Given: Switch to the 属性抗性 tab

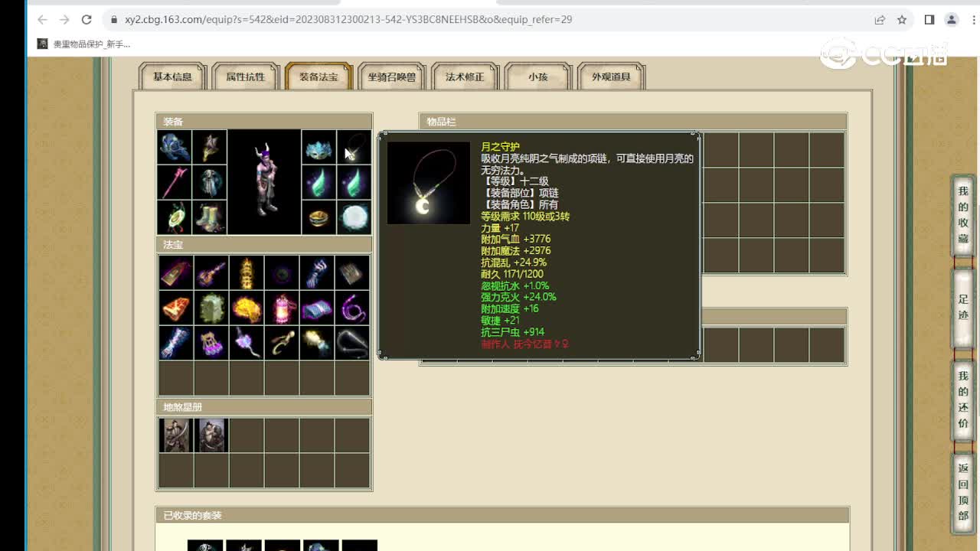Looking at the screenshot, I should click(x=245, y=77).
